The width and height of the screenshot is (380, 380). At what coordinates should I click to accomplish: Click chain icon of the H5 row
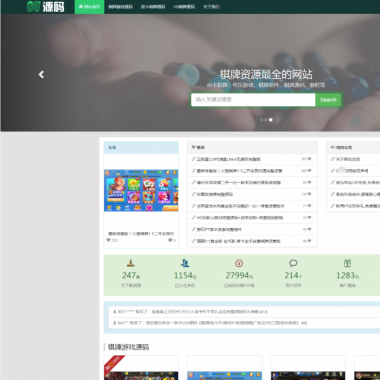click(x=193, y=218)
